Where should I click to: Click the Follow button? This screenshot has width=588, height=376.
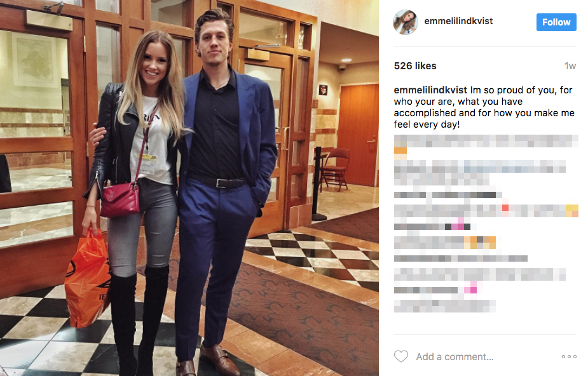(556, 22)
